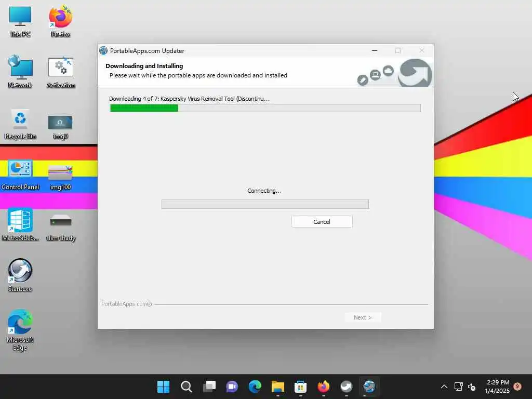Screen dimensions: 532x399
Task: Select the img100 desktop file
Action: [x=60, y=178]
